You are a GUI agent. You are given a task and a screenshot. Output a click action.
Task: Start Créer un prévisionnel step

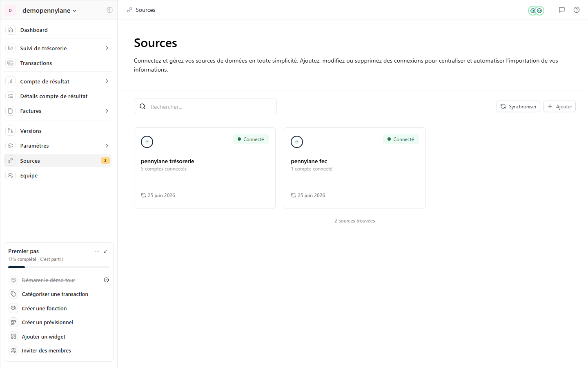coord(59,322)
